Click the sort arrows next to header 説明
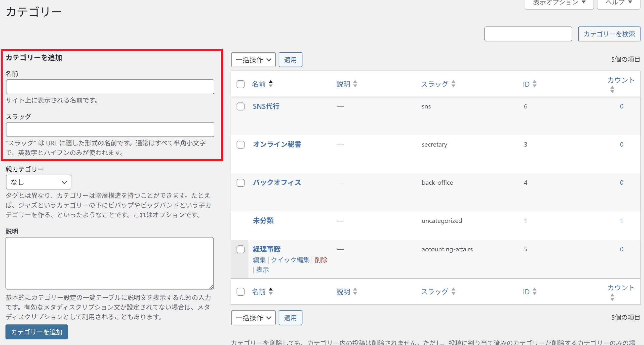 pos(355,84)
